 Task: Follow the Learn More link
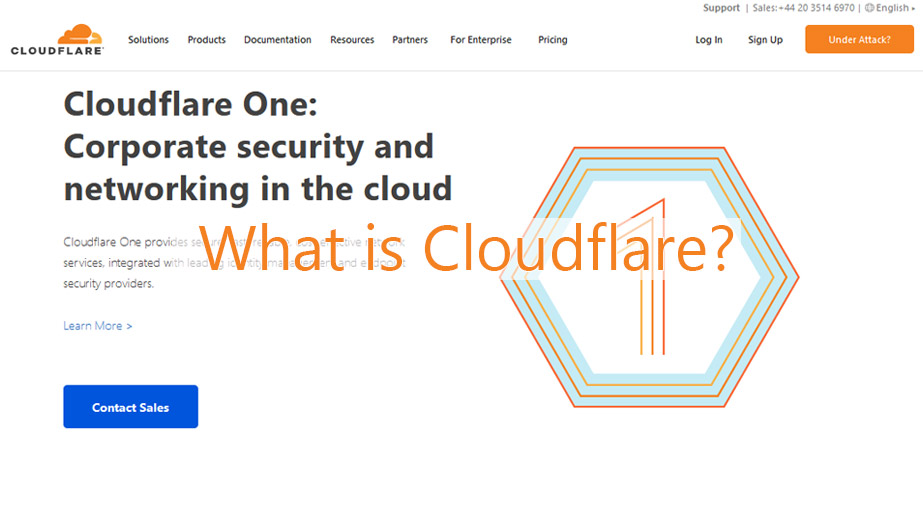pyautogui.click(x=98, y=325)
